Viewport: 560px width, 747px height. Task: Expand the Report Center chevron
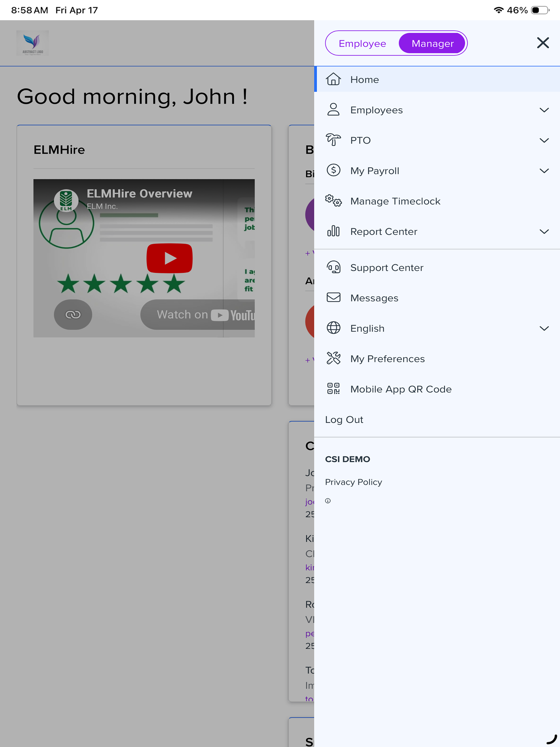[x=544, y=232]
